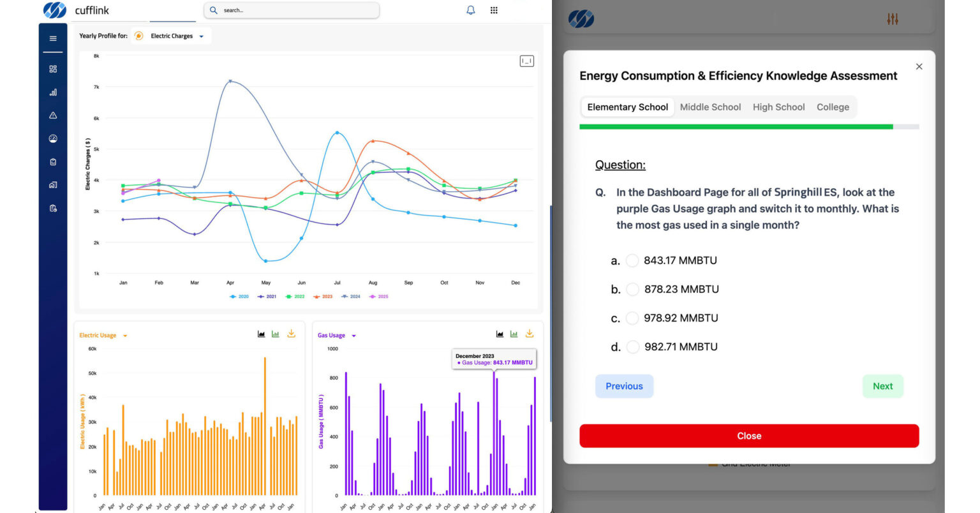Viewport: 980px width, 513px height.
Task: Download the Gas Usage data
Action: point(530,334)
